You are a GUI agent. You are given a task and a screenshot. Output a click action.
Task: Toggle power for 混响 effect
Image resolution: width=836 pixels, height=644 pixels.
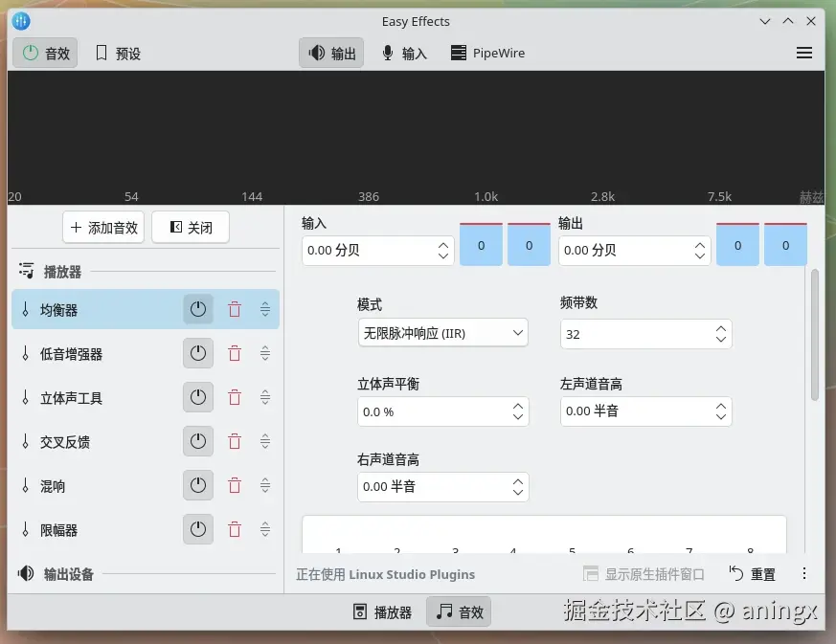198,485
